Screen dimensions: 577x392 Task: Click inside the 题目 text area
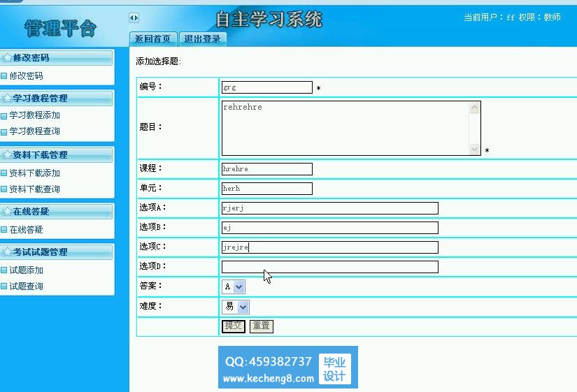tap(346, 128)
